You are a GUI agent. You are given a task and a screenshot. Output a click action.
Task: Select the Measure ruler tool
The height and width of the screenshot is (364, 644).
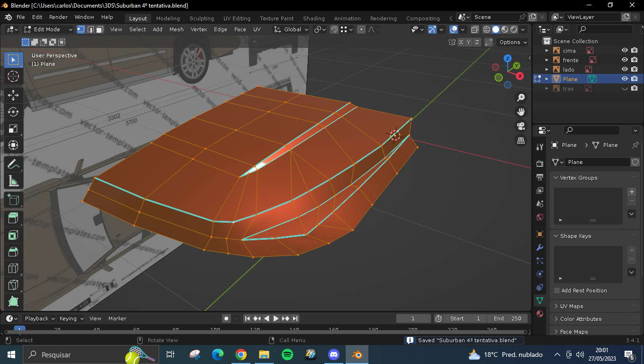click(x=13, y=181)
